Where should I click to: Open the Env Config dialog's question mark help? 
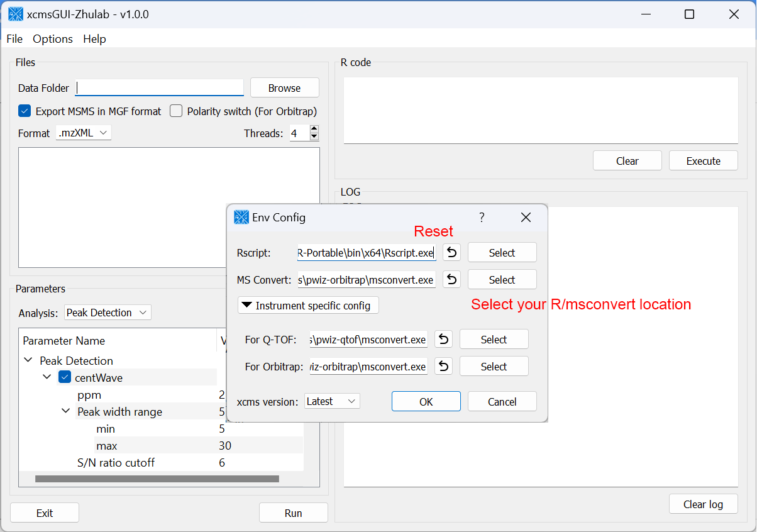click(x=482, y=218)
